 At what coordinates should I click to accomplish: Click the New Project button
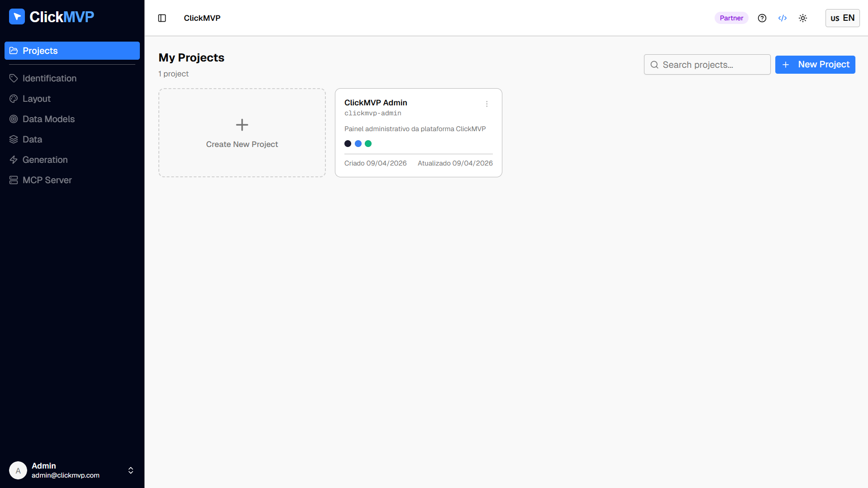click(x=815, y=65)
